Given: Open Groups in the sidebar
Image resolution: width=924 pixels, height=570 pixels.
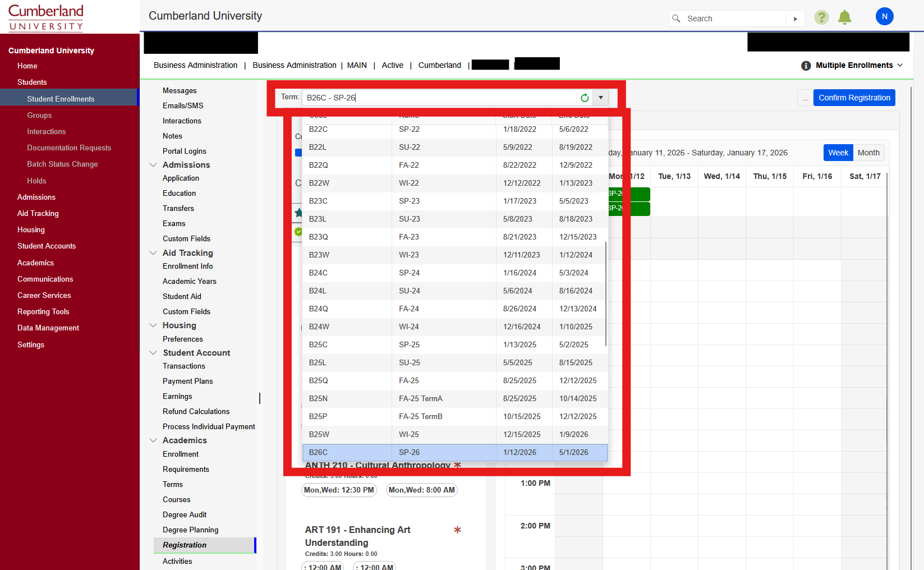Looking at the screenshot, I should point(39,115).
